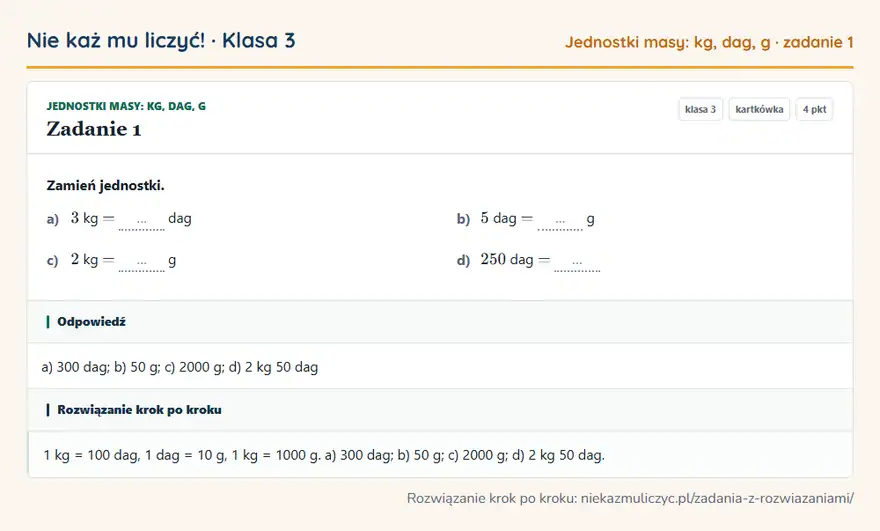Select the 'kartkówka' tag badge
The height and width of the screenshot is (531, 880).
pos(759,109)
